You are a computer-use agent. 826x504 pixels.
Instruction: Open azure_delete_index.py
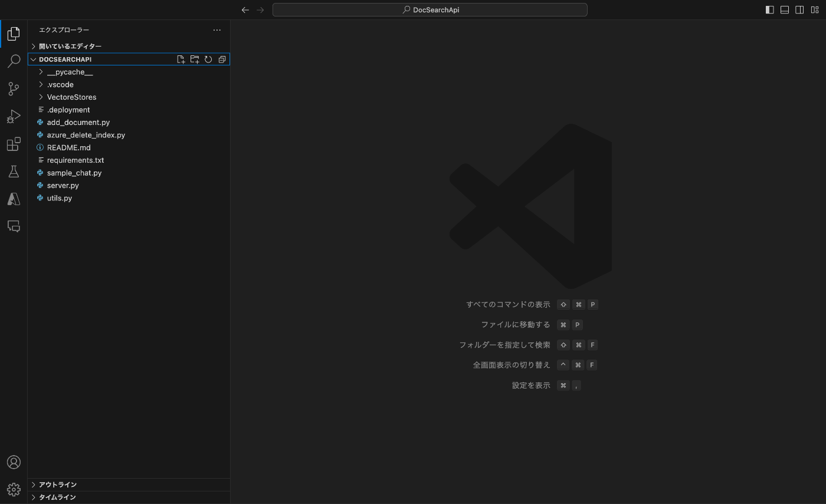(129, 135)
